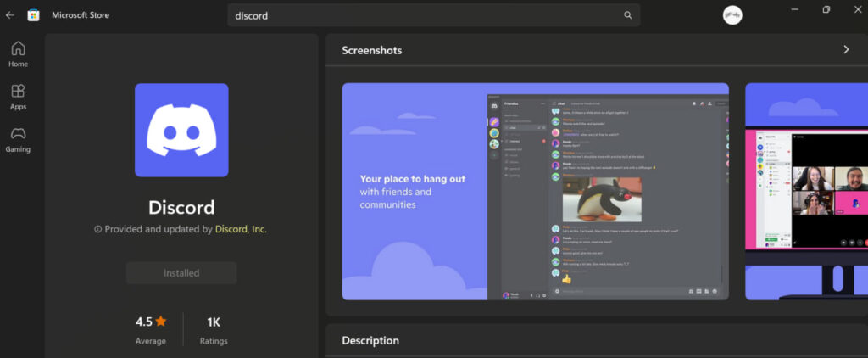Click the Description section header
Image resolution: width=868 pixels, height=358 pixels.
tap(370, 340)
